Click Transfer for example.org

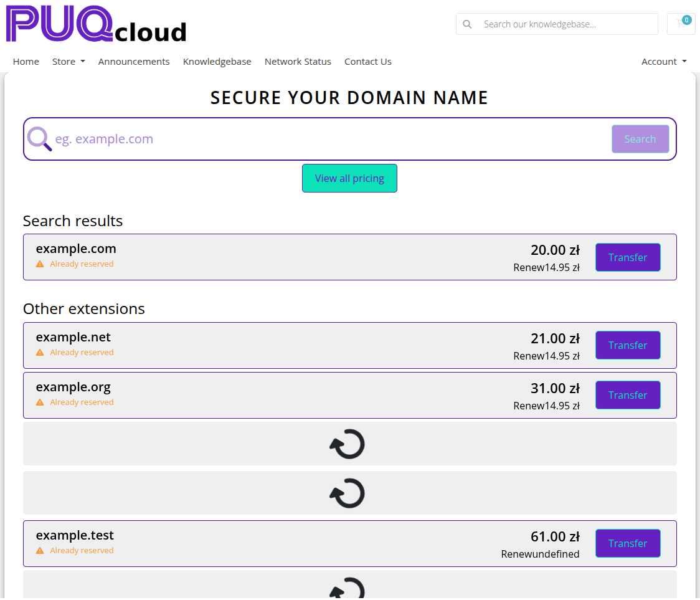click(x=628, y=394)
